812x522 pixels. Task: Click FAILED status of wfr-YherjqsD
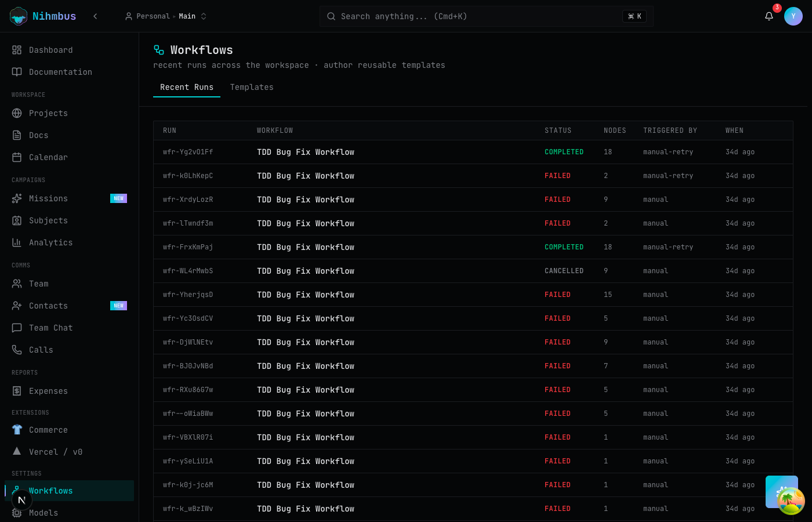coord(557,295)
